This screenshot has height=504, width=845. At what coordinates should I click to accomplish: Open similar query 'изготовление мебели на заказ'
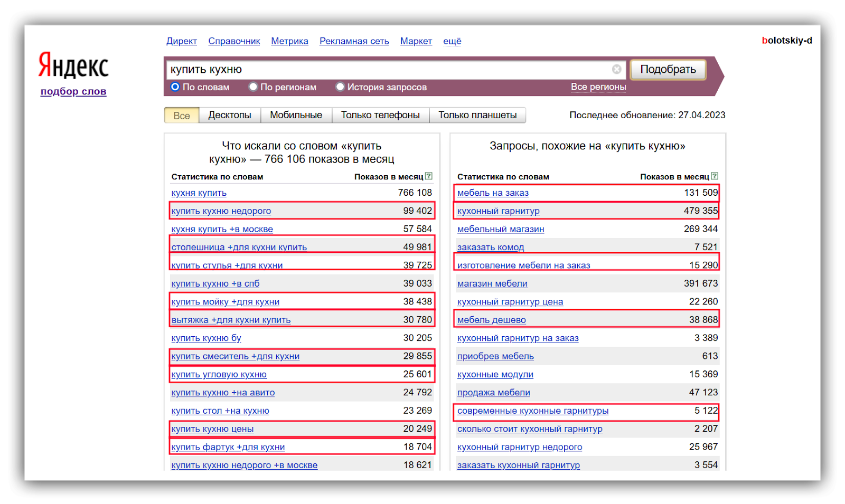(524, 265)
